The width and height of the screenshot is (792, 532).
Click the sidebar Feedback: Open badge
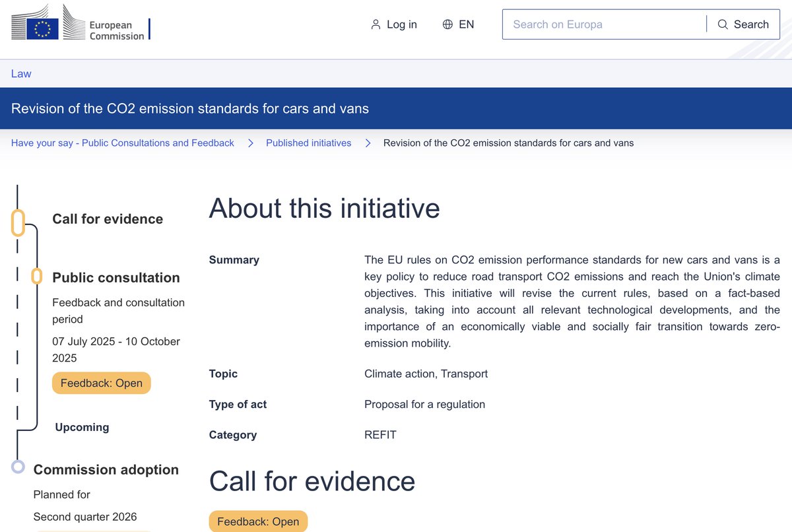coord(102,383)
